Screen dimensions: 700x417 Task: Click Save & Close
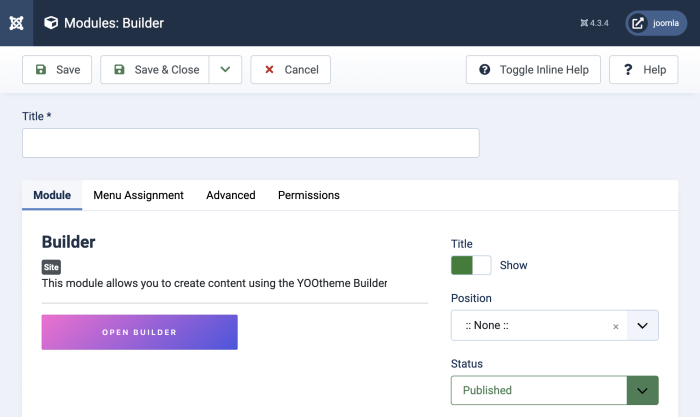(154, 70)
